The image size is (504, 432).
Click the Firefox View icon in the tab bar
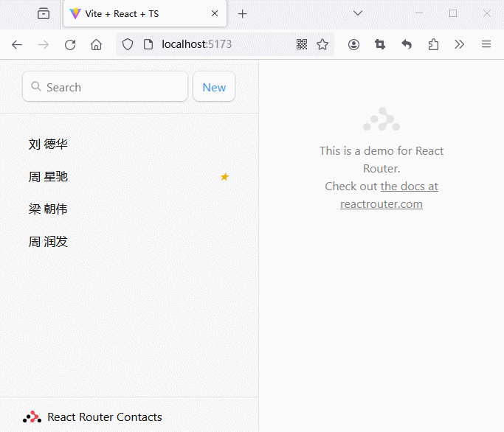pos(44,13)
